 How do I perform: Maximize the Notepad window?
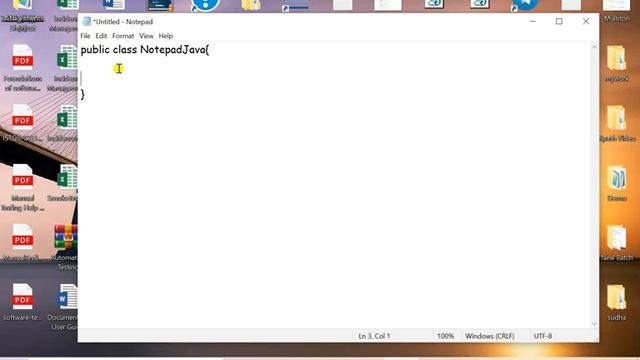[x=559, y=21]
